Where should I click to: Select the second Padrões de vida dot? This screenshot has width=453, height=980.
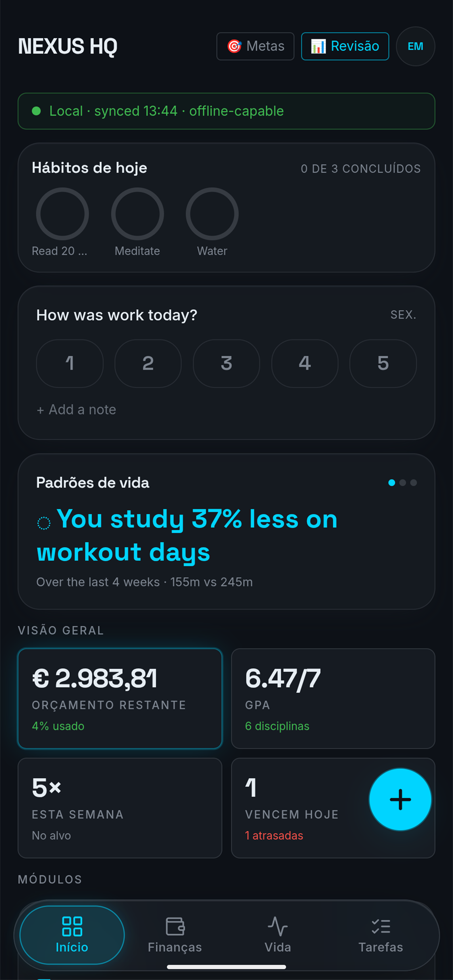tap(403, 483)
